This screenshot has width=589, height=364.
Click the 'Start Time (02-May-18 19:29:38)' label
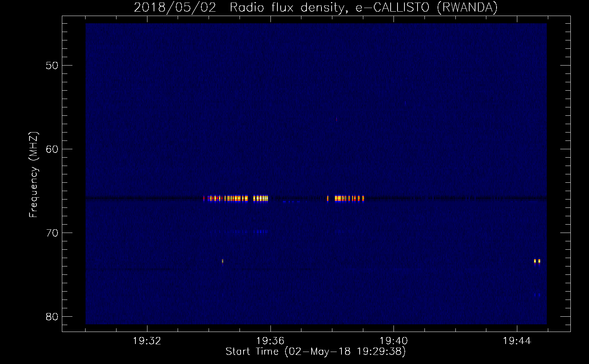click(x=316, y=352)
